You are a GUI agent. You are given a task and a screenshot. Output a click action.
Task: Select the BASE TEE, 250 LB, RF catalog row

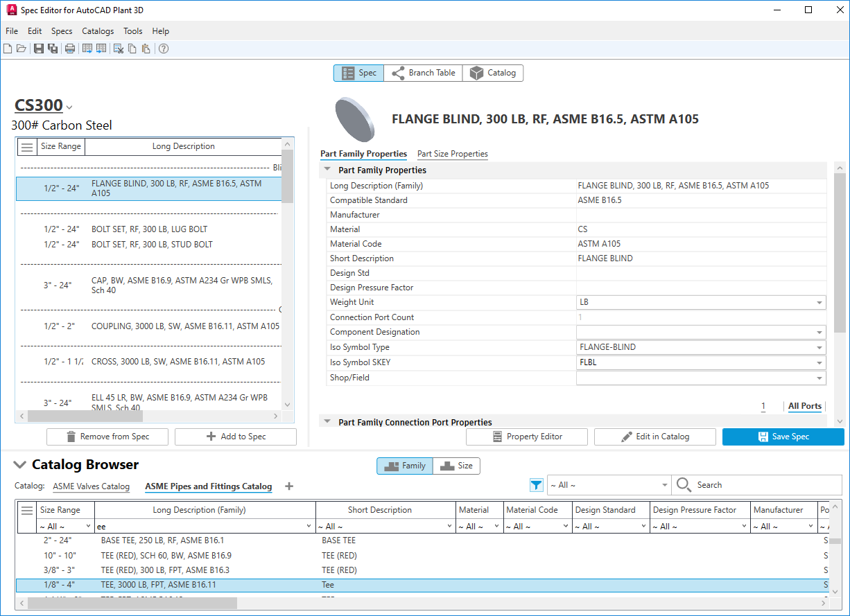click(422, 540)
